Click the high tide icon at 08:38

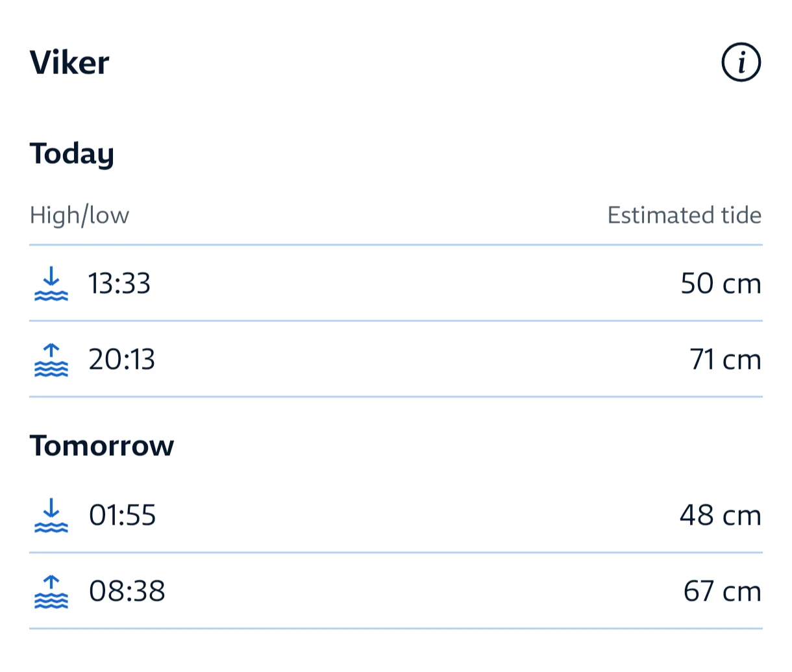(51, 591)
